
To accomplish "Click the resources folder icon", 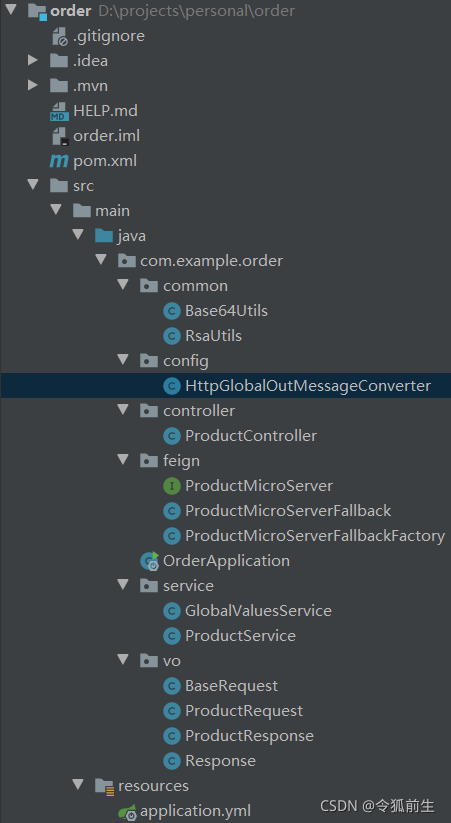I will [x=105, y=786].
